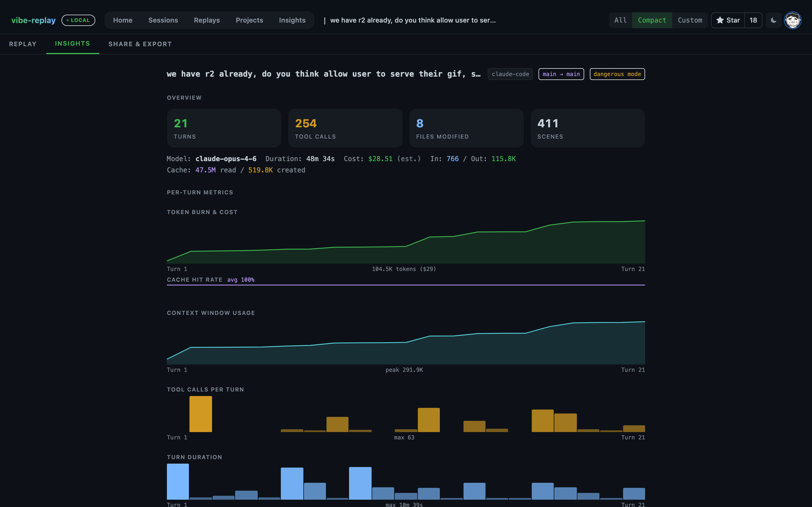This screenshot has width=812, height=507.
Task: Click the claude-code badge
Action: [510, 74]
